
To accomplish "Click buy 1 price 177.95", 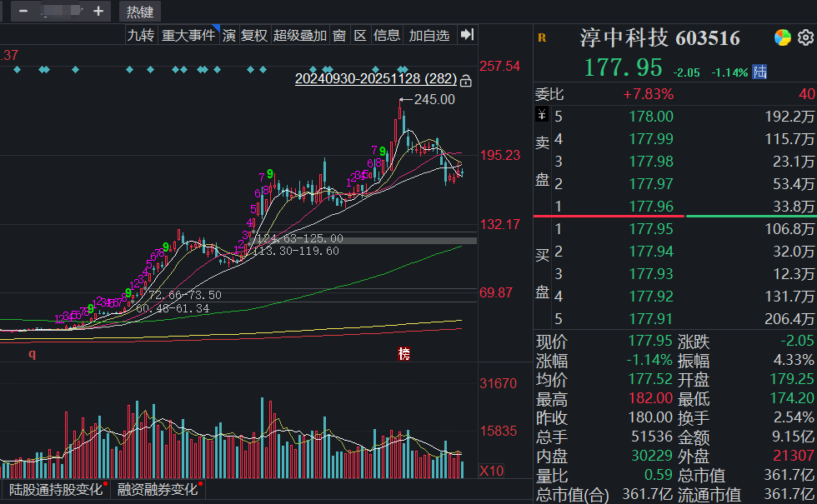I will [x=651, y=229].
